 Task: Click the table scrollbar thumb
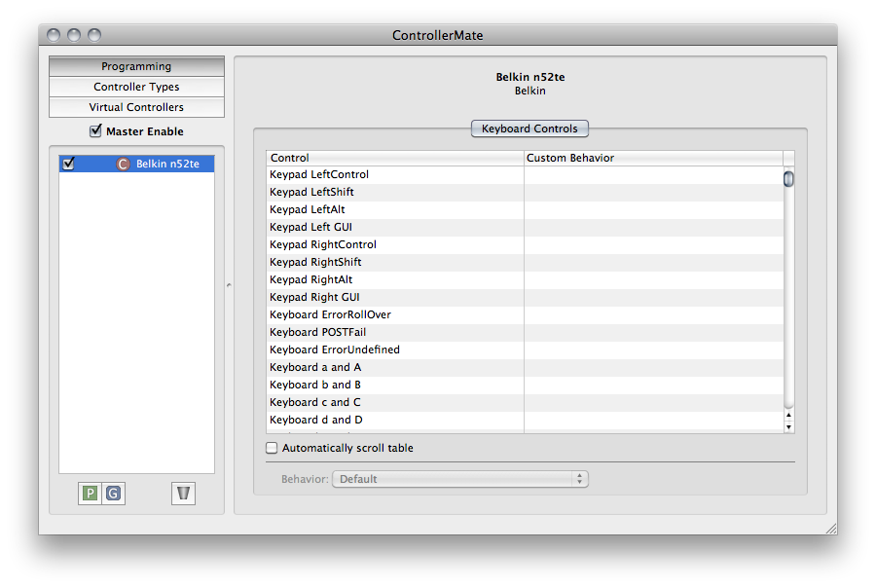click(x=788, y=179)
